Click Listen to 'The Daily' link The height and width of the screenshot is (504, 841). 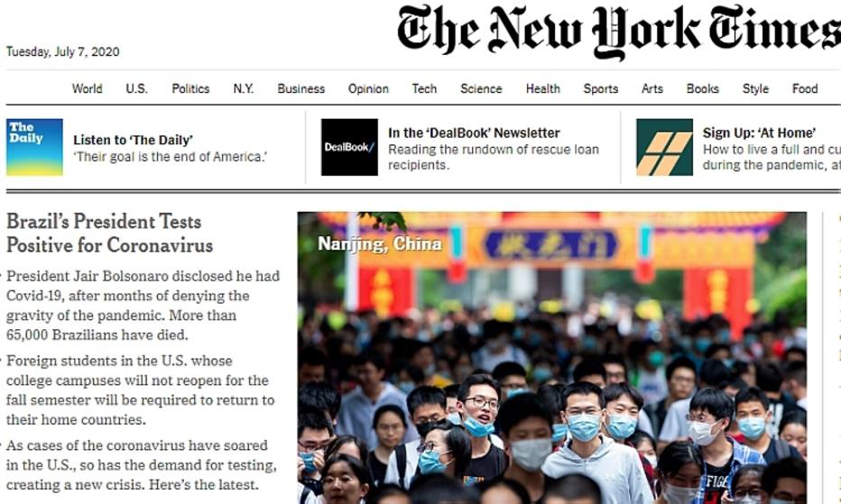click(x=133, y=140)
